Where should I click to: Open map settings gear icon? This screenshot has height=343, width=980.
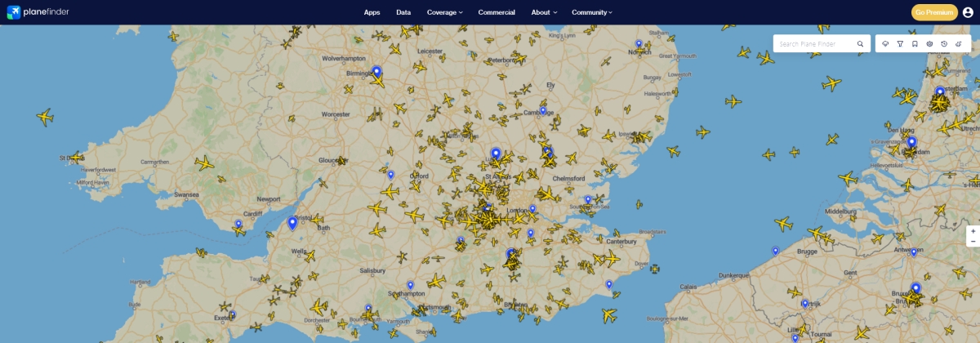click(x=929, y=44)
